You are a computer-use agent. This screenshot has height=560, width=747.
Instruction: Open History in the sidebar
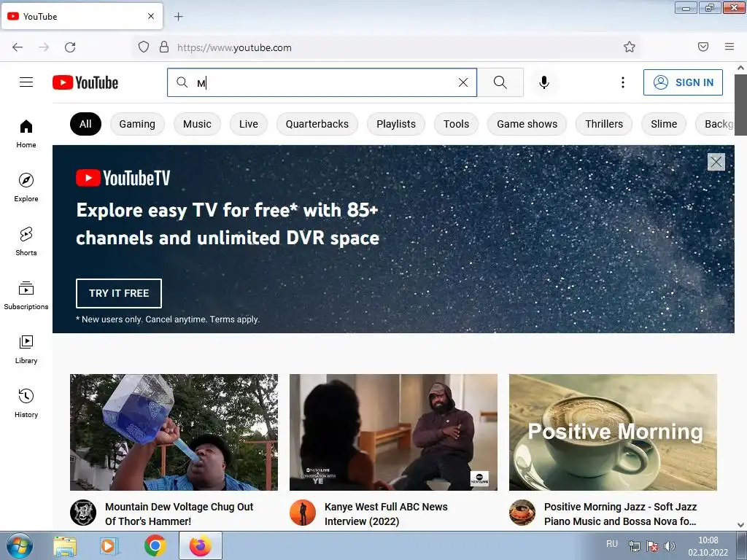pos(26,403)
